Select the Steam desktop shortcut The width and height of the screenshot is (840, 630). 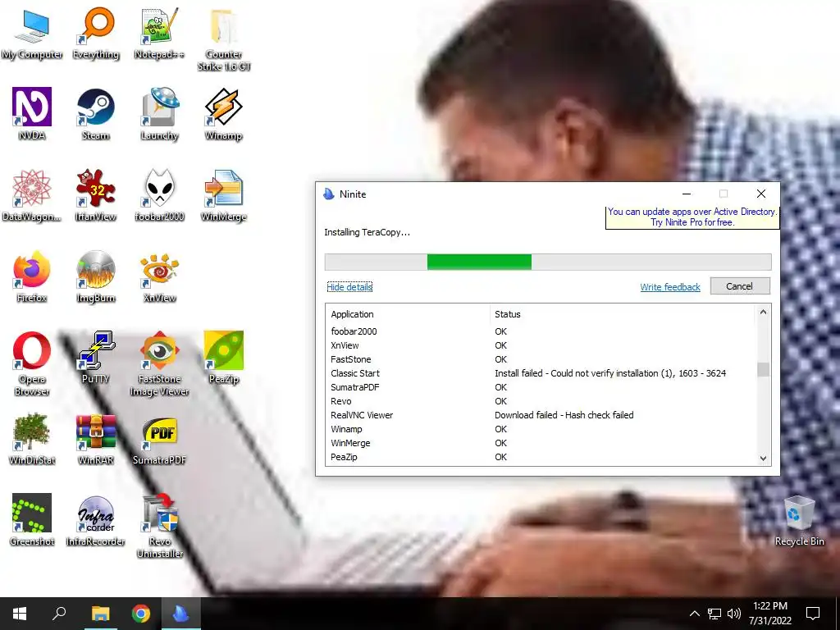click(x=96, y=114)
